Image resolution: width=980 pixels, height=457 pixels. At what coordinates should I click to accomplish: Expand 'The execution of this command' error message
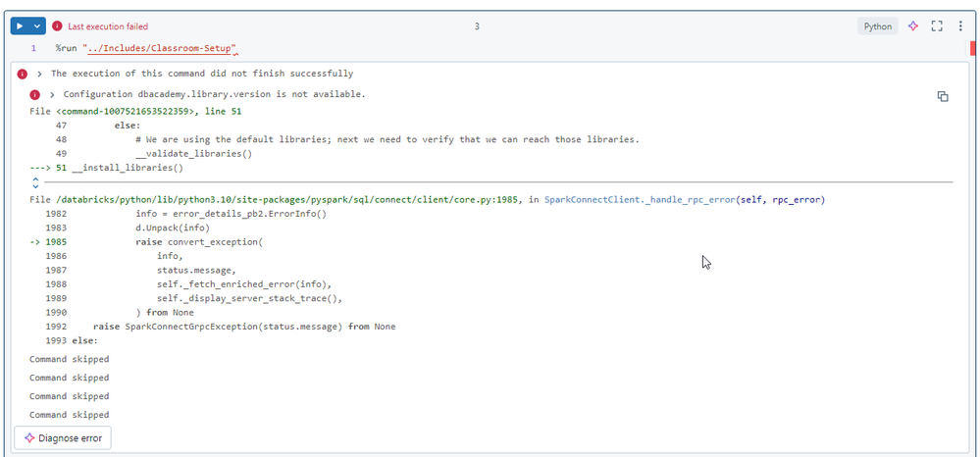[x=39, y=74]
